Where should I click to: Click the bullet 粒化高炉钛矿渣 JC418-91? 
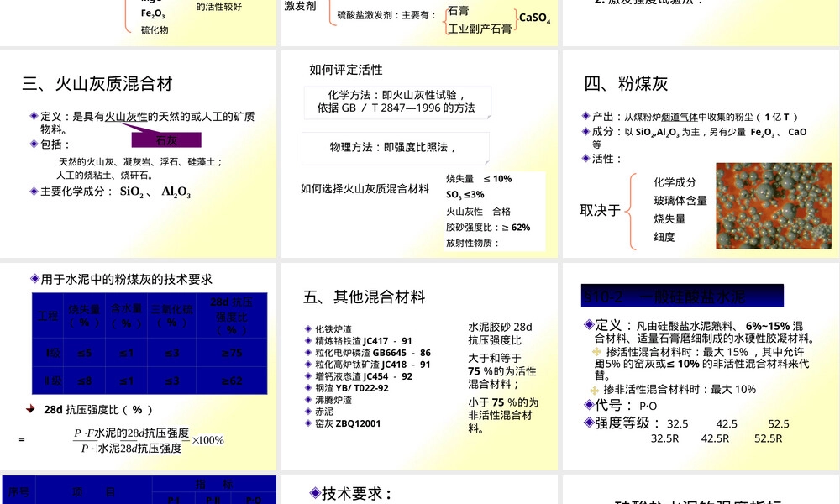click(x=368, y=365)
